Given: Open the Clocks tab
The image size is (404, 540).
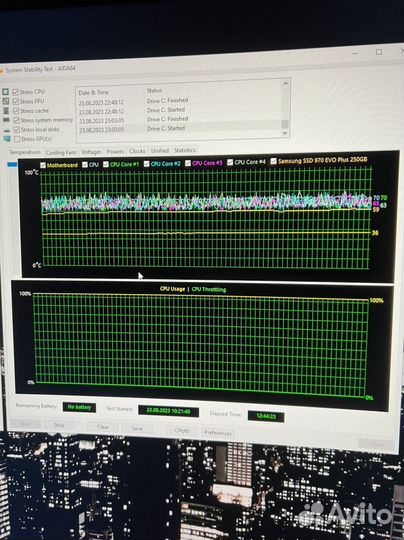Looking at the screenshot, I should coord(137,151).
